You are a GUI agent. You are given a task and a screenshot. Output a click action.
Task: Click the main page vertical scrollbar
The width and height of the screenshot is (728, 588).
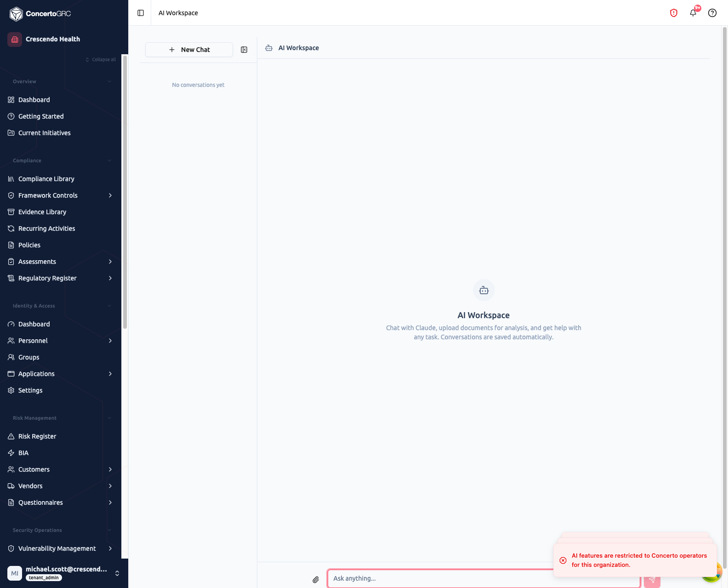point(725,297)
